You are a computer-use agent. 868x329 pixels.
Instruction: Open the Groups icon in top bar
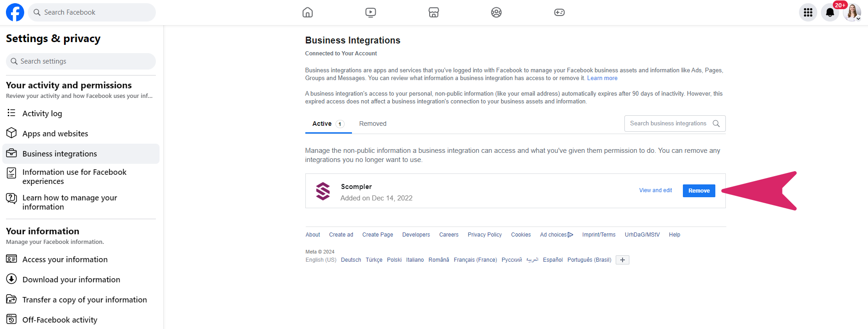(x=496, y=12)
